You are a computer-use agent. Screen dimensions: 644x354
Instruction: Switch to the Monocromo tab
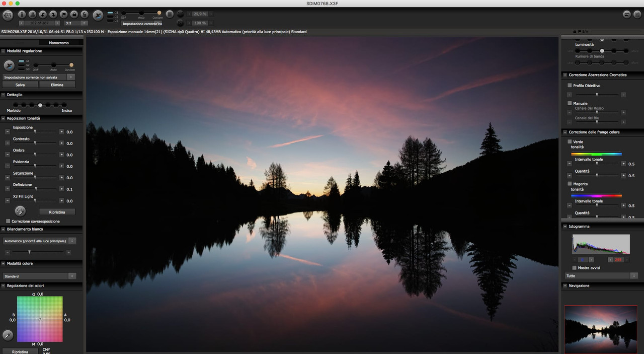point(59,43)
